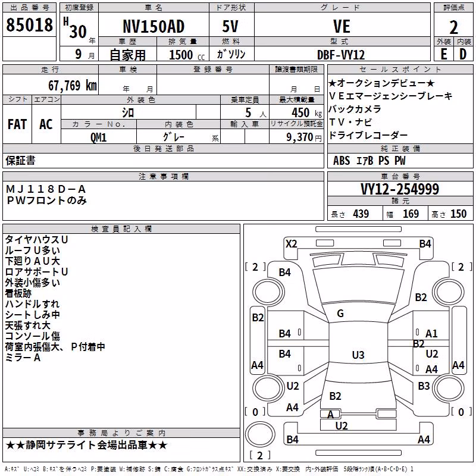Select the U3 roof mark

click(x=358, y=355)
